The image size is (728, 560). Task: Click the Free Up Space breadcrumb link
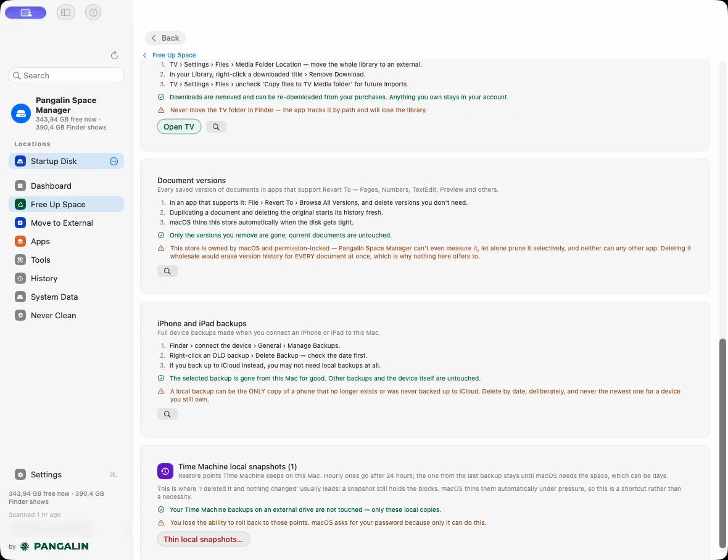(174, 56)
